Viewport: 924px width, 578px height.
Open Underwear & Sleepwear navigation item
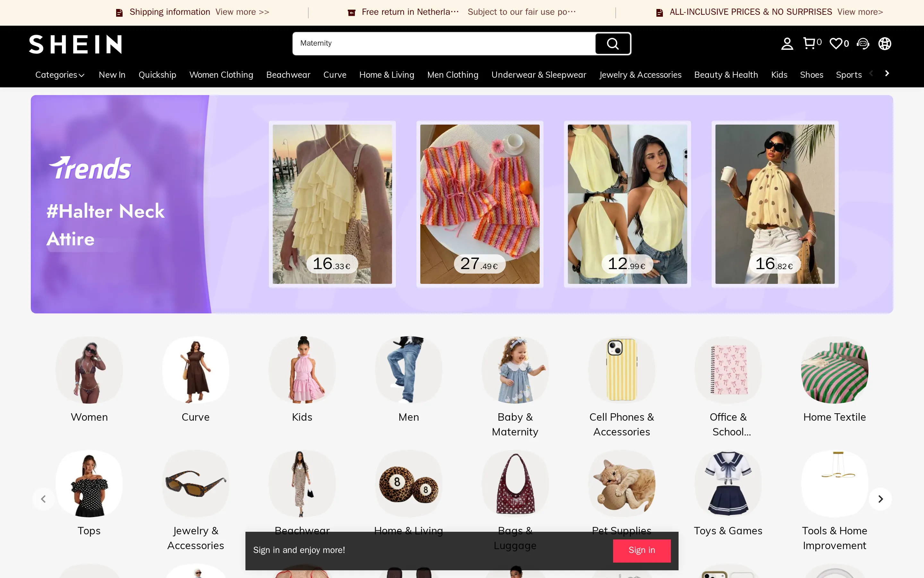click(539, 75)
